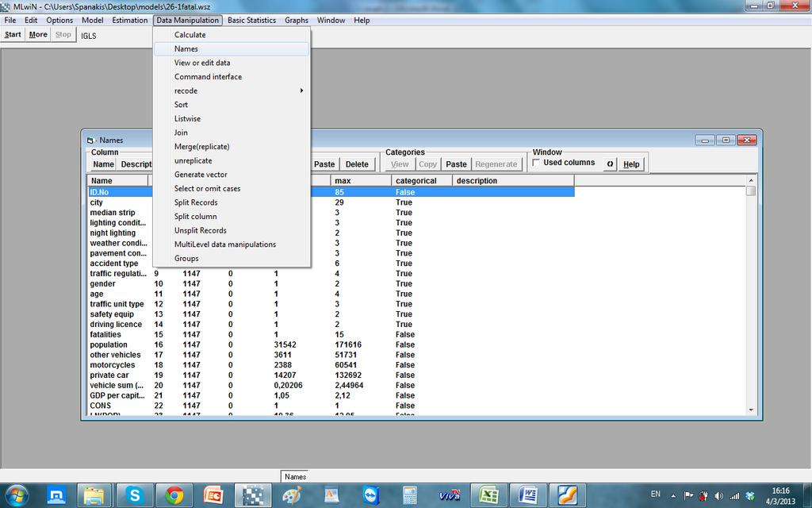The height and width of the screenshot is (508, 812).
Task: Choose View or edit data
Action: pos(232,63)
